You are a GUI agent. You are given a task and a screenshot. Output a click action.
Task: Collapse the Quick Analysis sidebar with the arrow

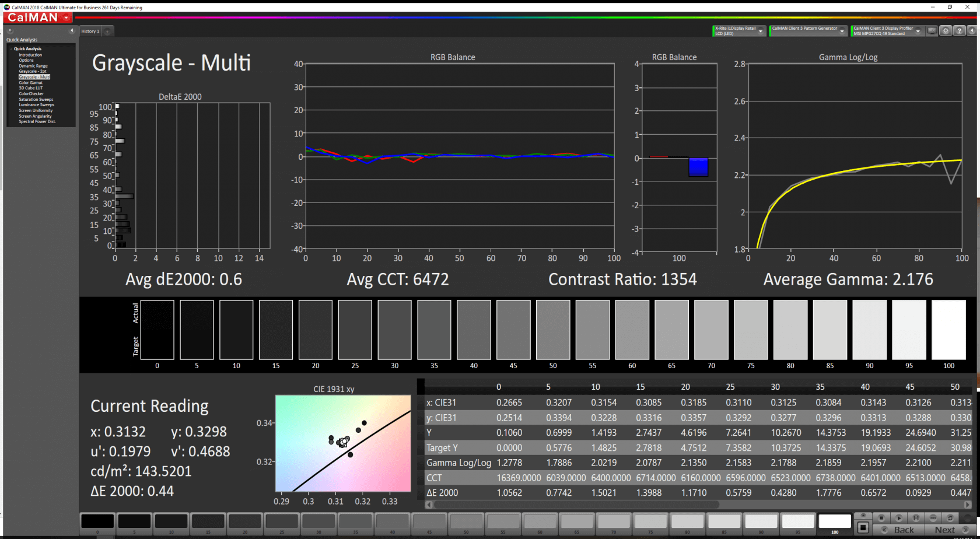click(72, 30)
